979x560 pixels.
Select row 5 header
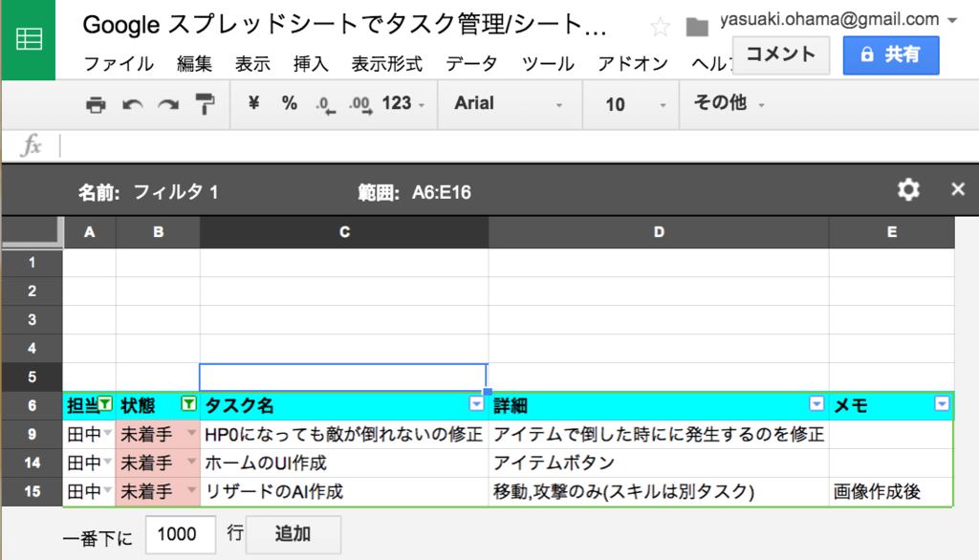click(32, 377)
